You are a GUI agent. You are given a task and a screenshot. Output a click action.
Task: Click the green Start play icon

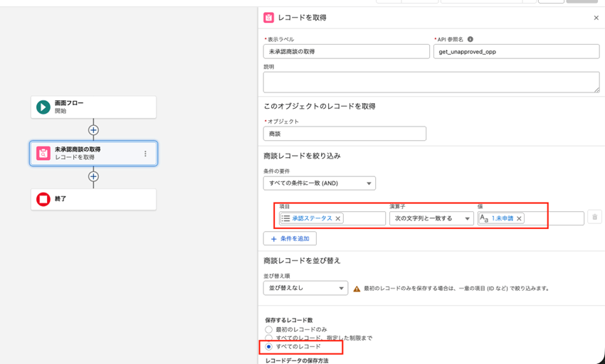43,107
